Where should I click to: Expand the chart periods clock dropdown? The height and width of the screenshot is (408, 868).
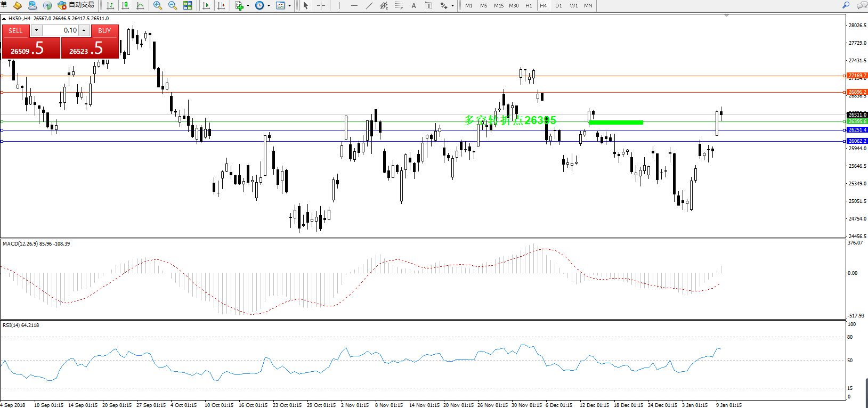(269, 5)
